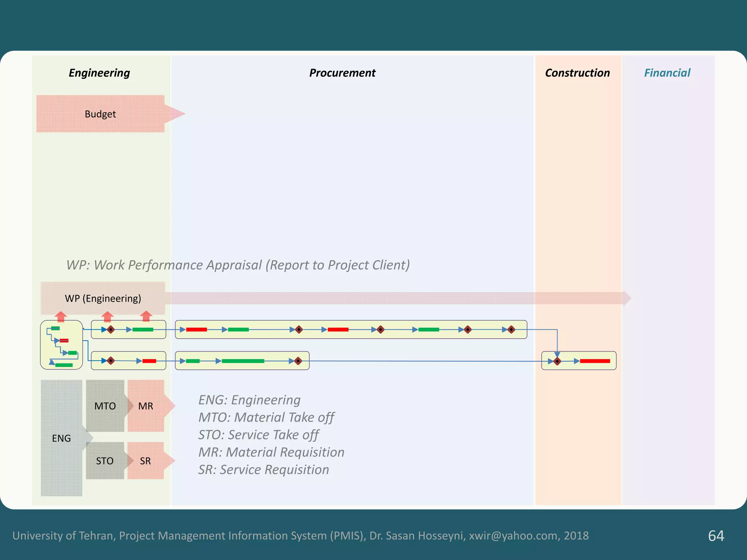This screenshot has width=747, height=560.
Task: Select the tall ENG arrow block
Action: coord(61,438)
